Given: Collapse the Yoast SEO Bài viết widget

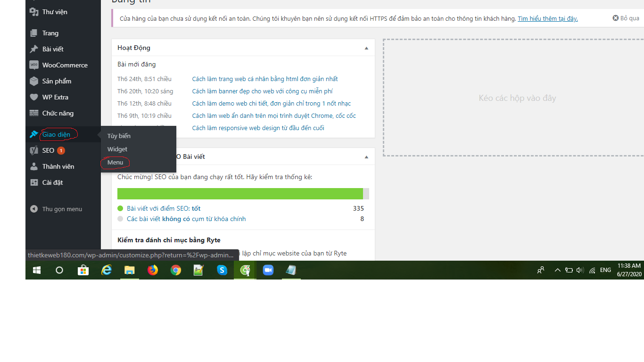Looking at the screenshot, I should [366, 157].
